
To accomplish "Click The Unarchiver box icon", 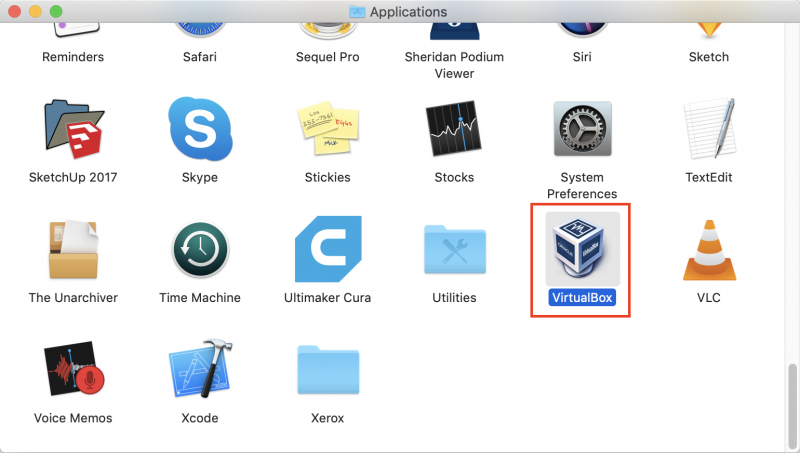I will pos(73,249).
